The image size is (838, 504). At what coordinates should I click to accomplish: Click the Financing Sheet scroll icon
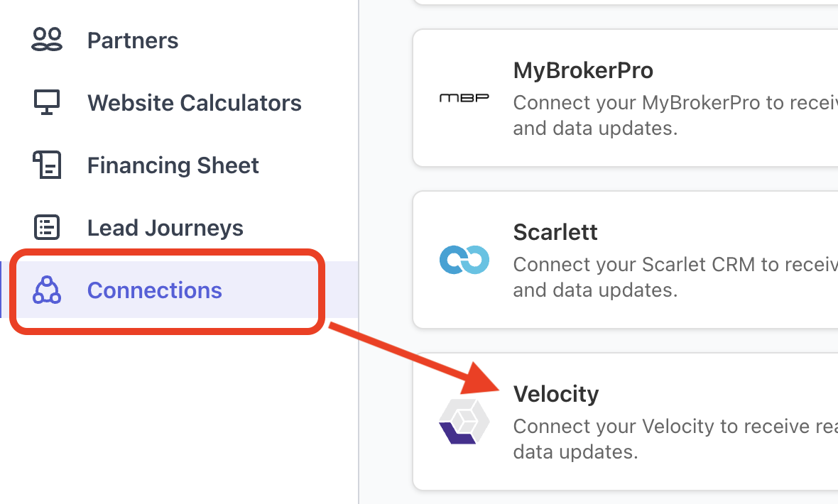coord(48,165)
